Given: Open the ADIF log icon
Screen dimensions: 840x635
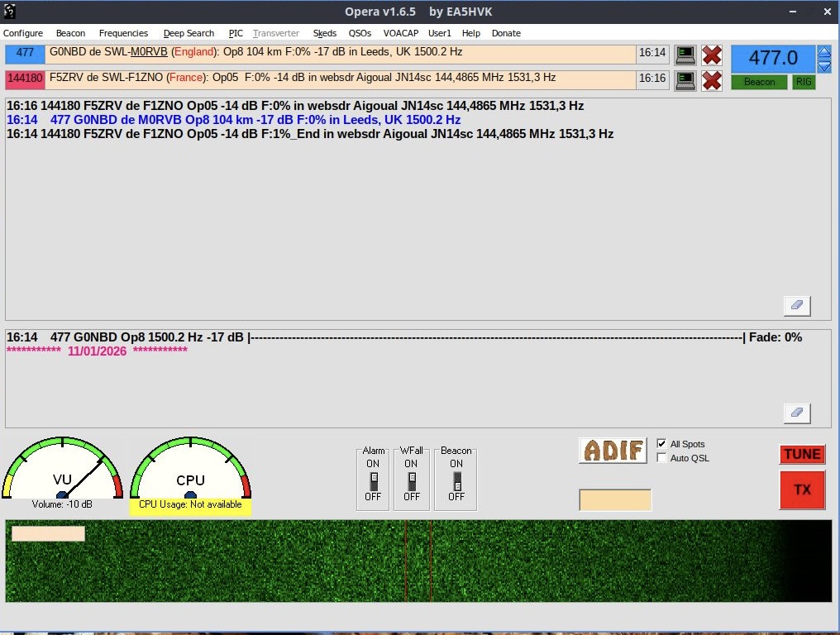Looking at the screenshot, I should tap(613, 451).
